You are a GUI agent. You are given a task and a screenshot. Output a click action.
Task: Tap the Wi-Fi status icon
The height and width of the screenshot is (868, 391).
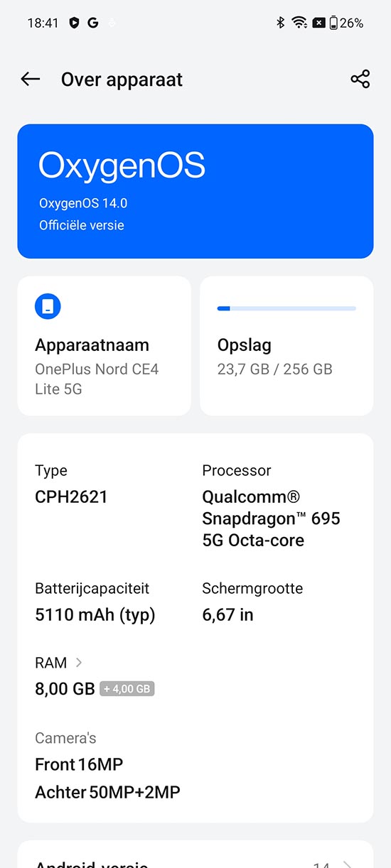pyautogui.click(x=299, y=23)
